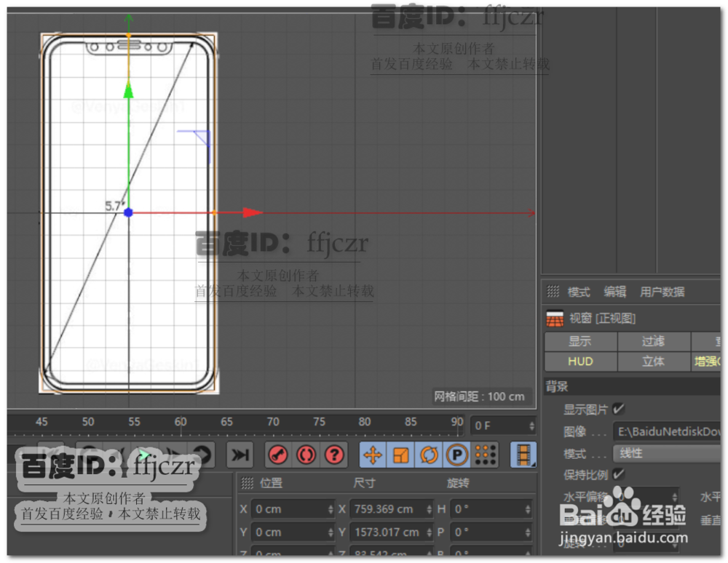Click the viewport grid icon in attribute header
This screenshot has height=563, width=728.
[x=555, y=319]
